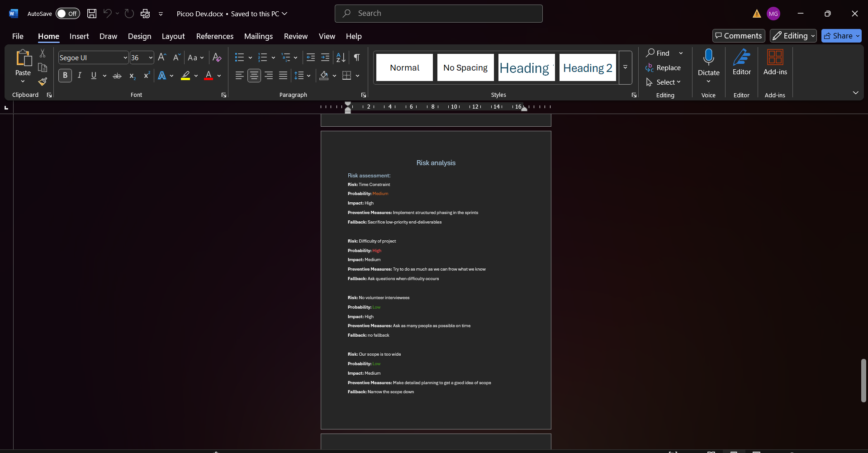Open the Editing mode dropdown
This screenshot has width=868, height=453.
tap(793, 36)
